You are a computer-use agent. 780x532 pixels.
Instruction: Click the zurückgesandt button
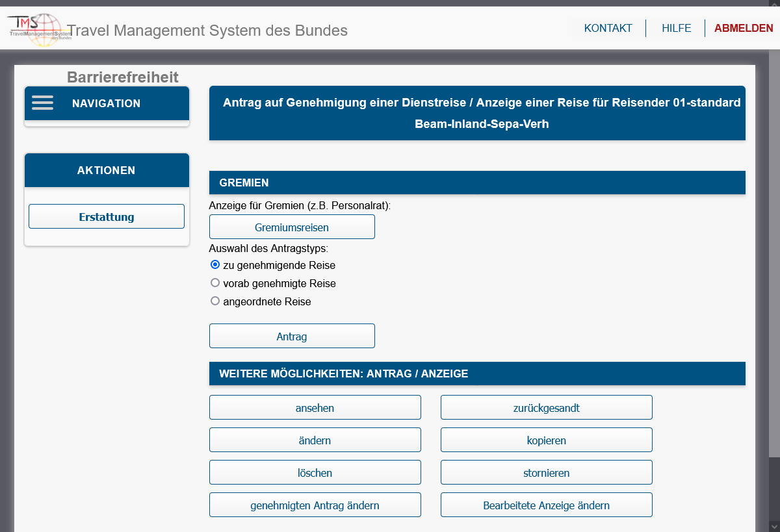tap(547, 407)
